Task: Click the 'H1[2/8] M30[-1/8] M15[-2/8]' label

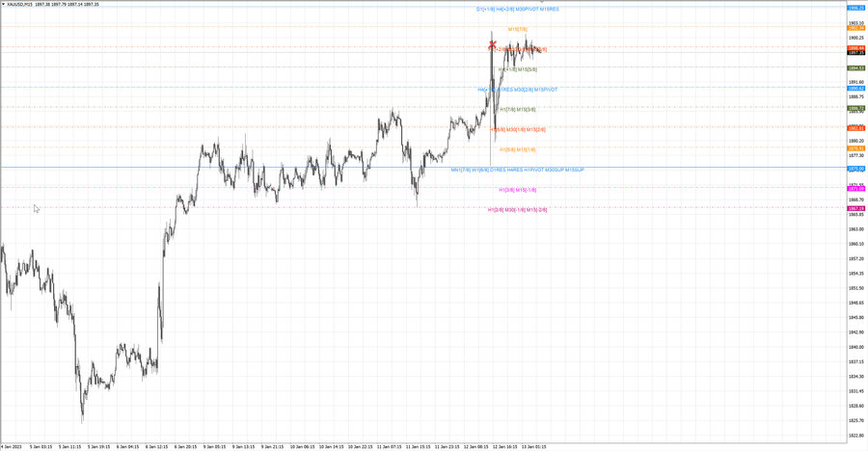Action: [518, 210]
